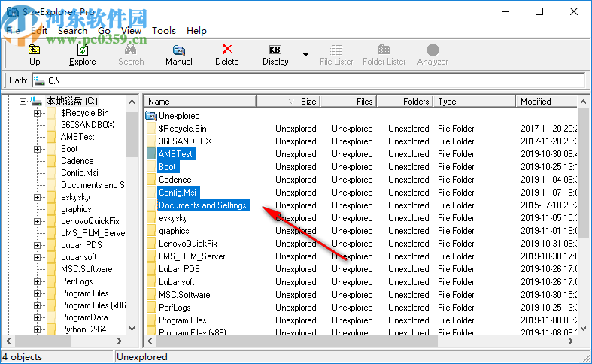Click the Analyzer toolbar icon
The height and width of the screenshot is (364, 592).
click(x=433, y=50)
